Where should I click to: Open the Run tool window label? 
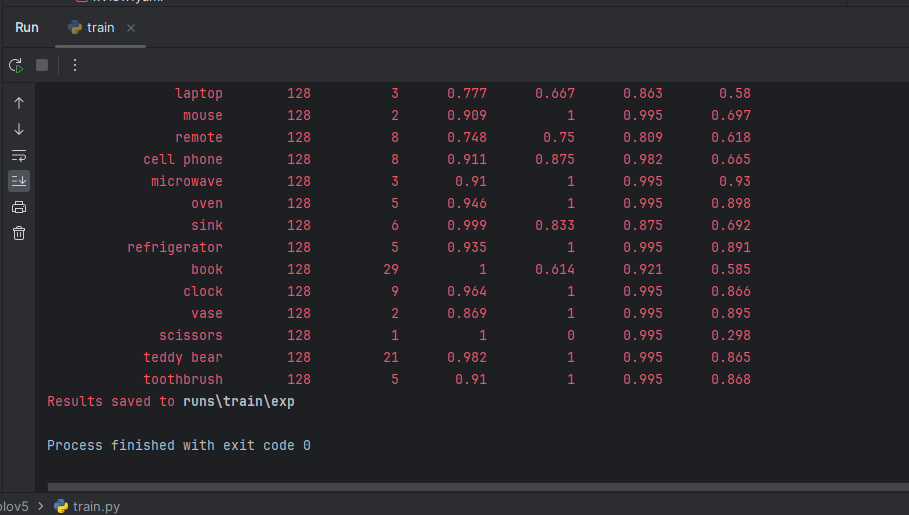[27, 28]
